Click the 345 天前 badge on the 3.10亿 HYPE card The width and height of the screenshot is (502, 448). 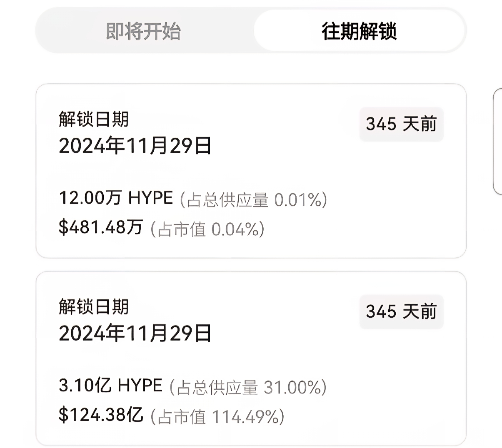tap(401, 311)
